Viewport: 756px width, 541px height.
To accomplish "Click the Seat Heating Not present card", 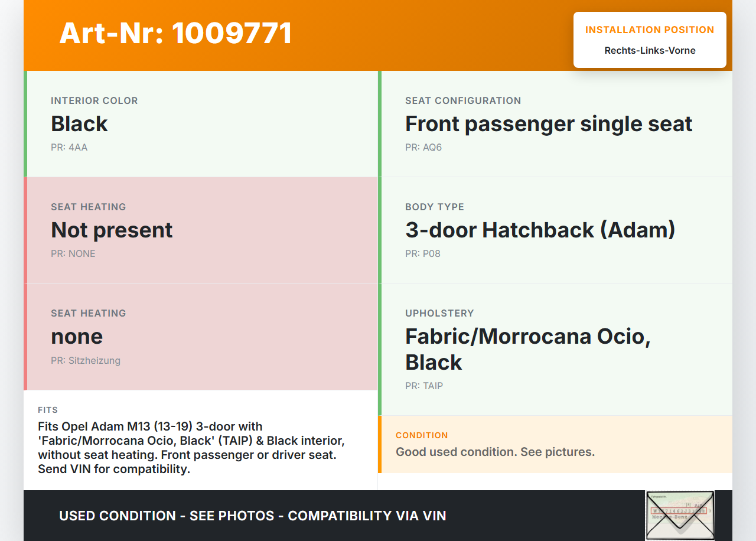I will pyautogui.click(x=201, y=230).
